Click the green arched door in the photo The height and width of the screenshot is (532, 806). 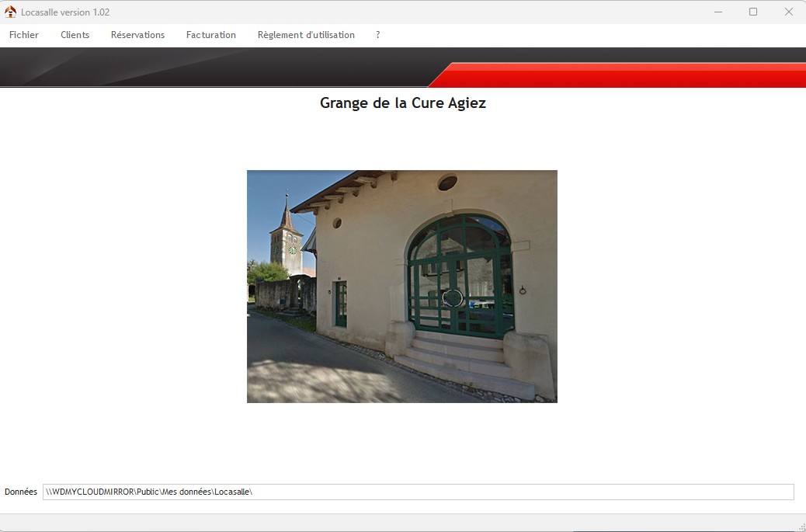[460, 276]
